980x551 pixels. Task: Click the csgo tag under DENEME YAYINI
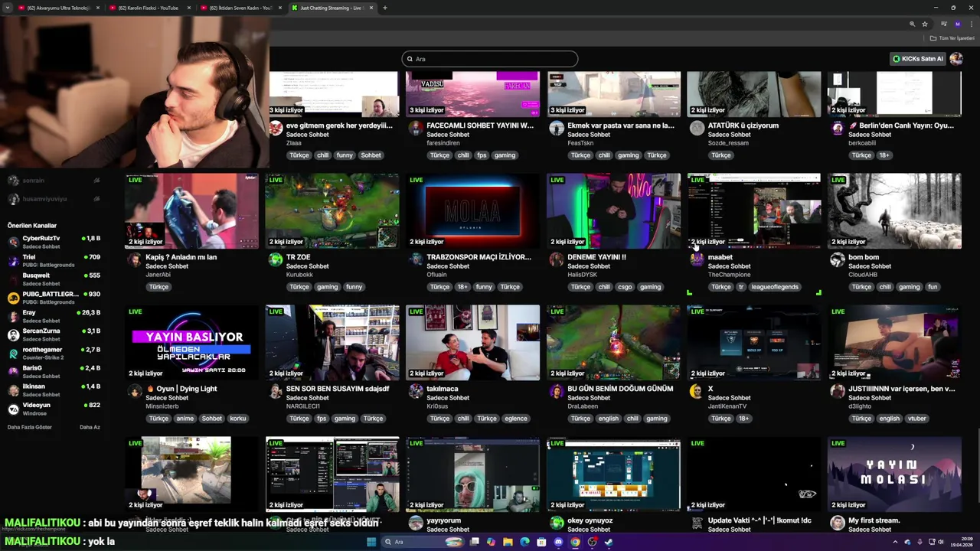click(x=626, y=287)
